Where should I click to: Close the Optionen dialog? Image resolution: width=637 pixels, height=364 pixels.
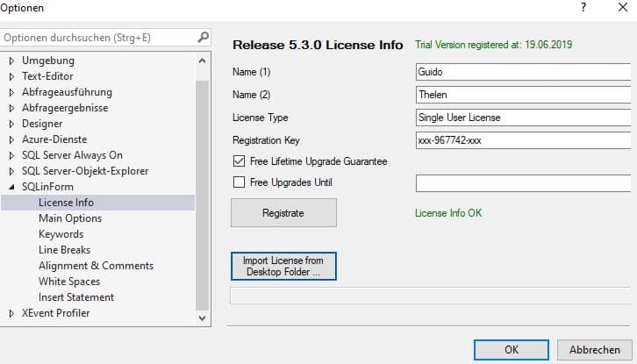coord(623,7)
